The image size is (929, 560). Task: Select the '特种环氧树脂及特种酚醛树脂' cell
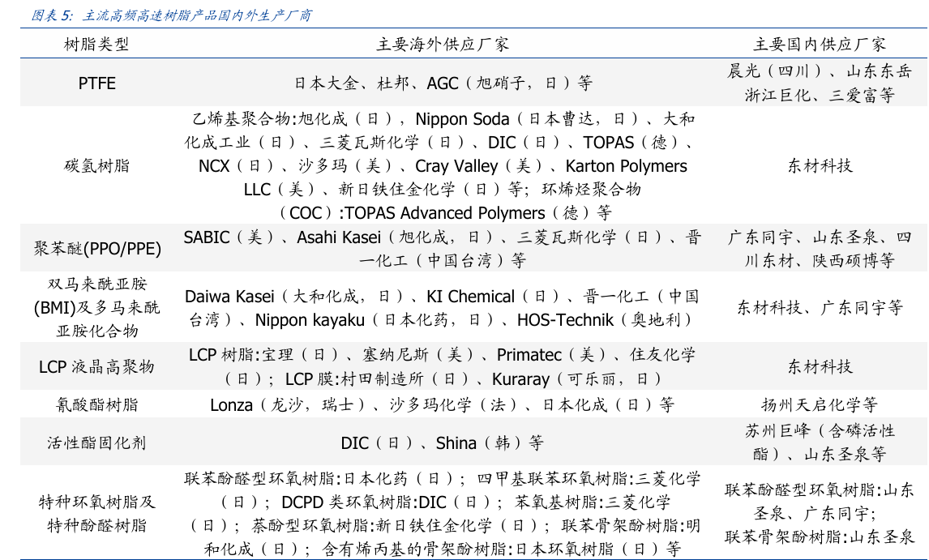(96, 513)
